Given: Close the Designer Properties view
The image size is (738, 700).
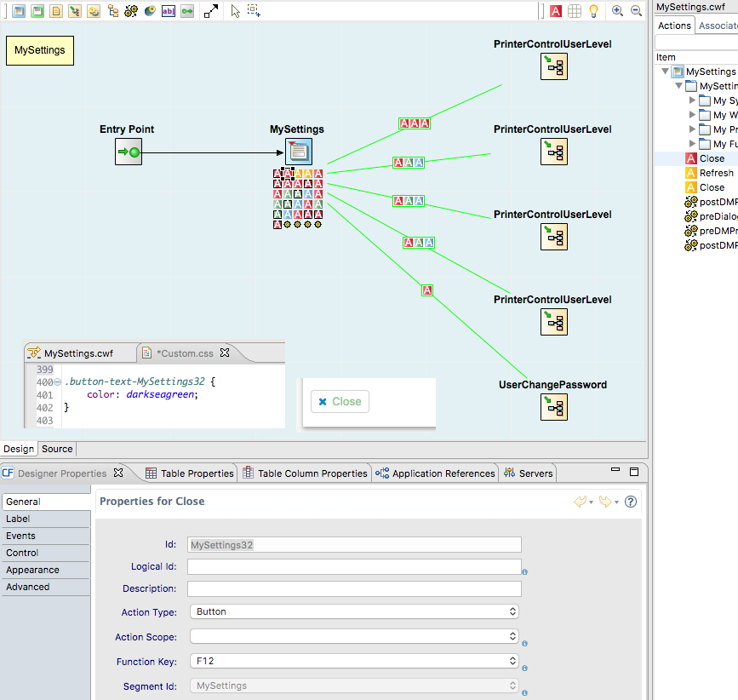Looking at the screenshot, I should (118, 473).
